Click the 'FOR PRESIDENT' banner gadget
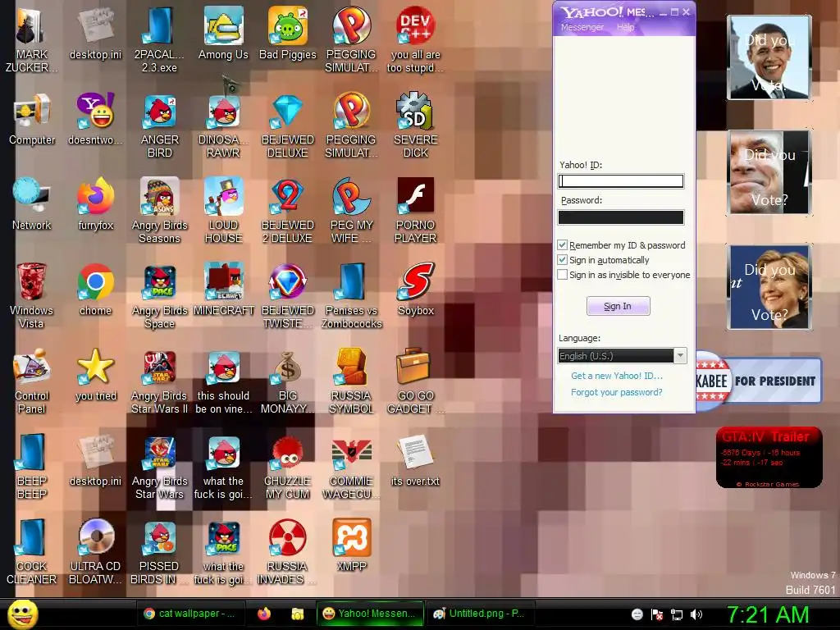 759,381
